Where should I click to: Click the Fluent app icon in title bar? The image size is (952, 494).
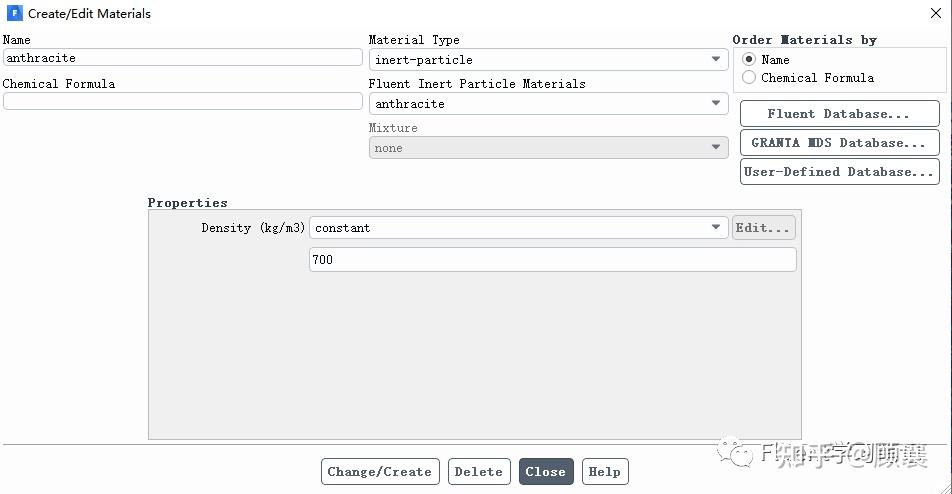pos(14,14)
